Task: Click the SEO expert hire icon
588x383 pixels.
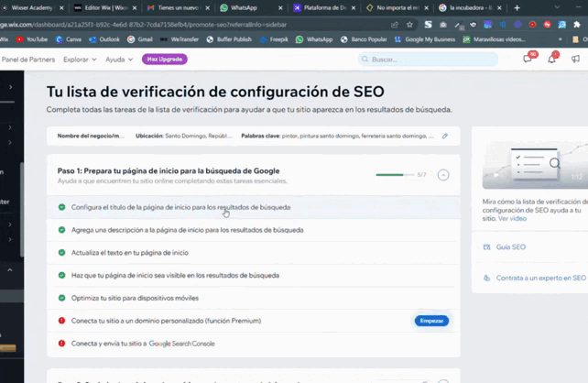Action: pos(486,278)
